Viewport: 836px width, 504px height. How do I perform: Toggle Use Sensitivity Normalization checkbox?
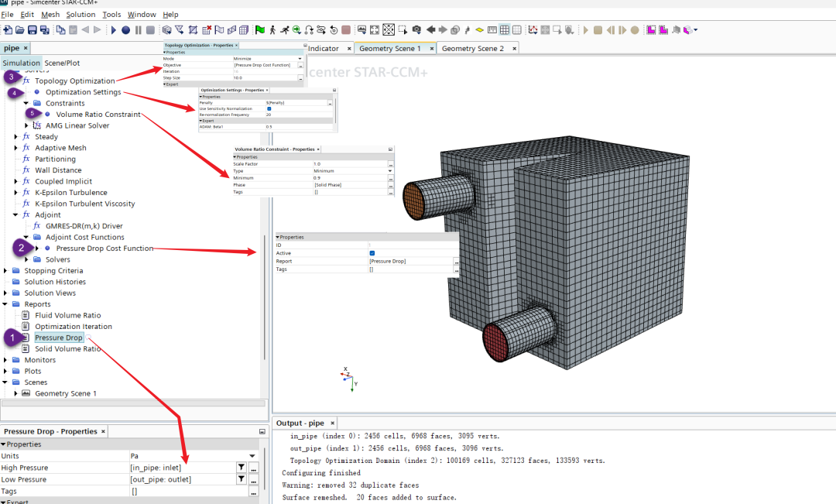click(x=269, y=109)
